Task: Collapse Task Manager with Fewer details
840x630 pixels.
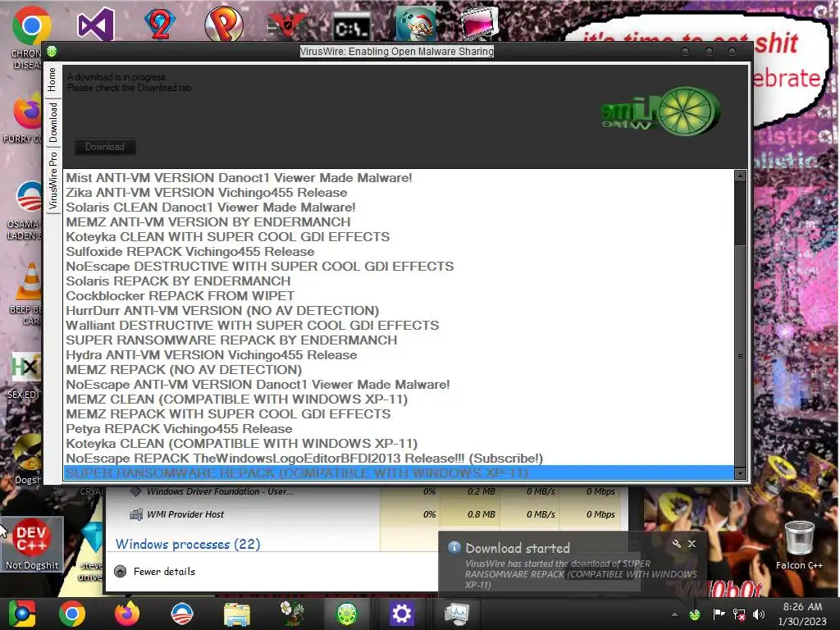Action: tap(155, 572)
